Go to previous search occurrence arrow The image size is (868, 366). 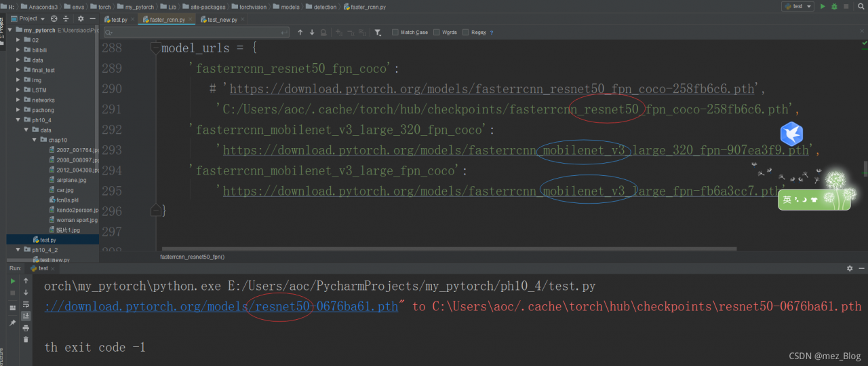pyautogui.click(x=300, y=32)
